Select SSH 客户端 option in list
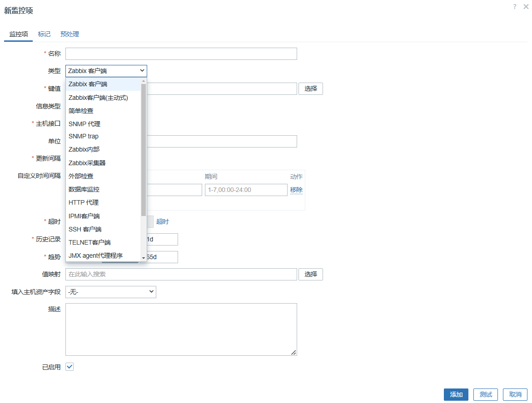 (85, 229)
